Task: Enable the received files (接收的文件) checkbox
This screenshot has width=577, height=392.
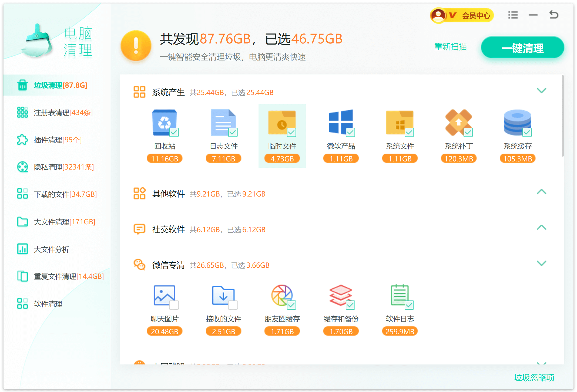Action: 233,305
